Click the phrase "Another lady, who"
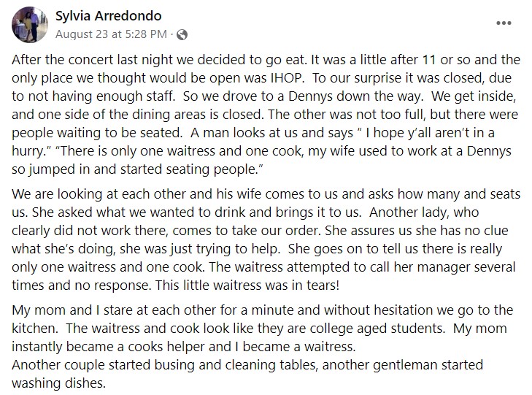Viewport: 532px width, 395px height. [x=424, y=212]
